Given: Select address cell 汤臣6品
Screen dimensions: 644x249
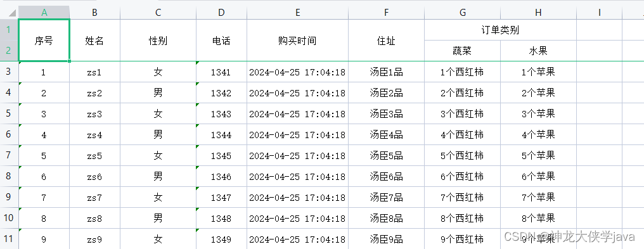Looking at the screenshot, I should pyautogui.click(x=386, y=177).
